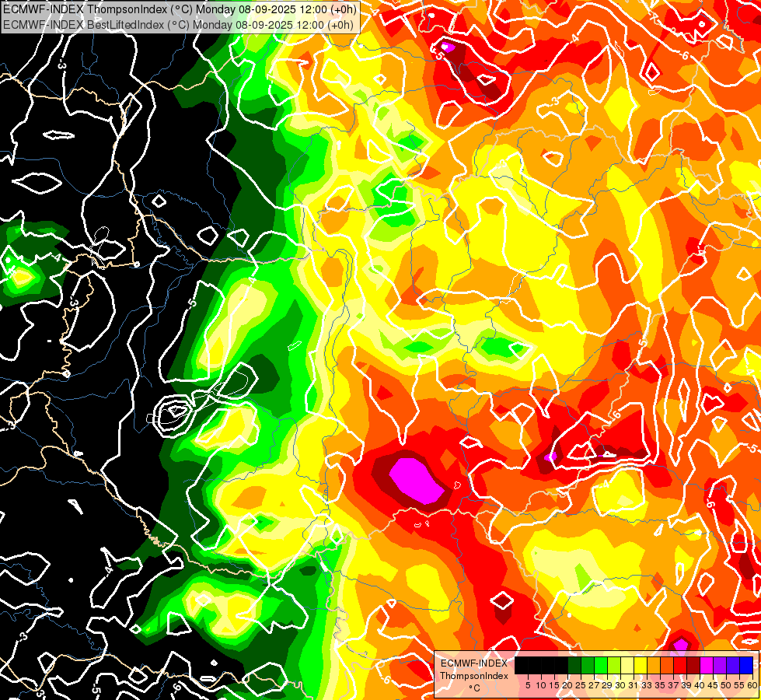The height and width of the screenshot is (700, 761).
Task: Click legend scale value 45
Action: [x=713, y=685]
